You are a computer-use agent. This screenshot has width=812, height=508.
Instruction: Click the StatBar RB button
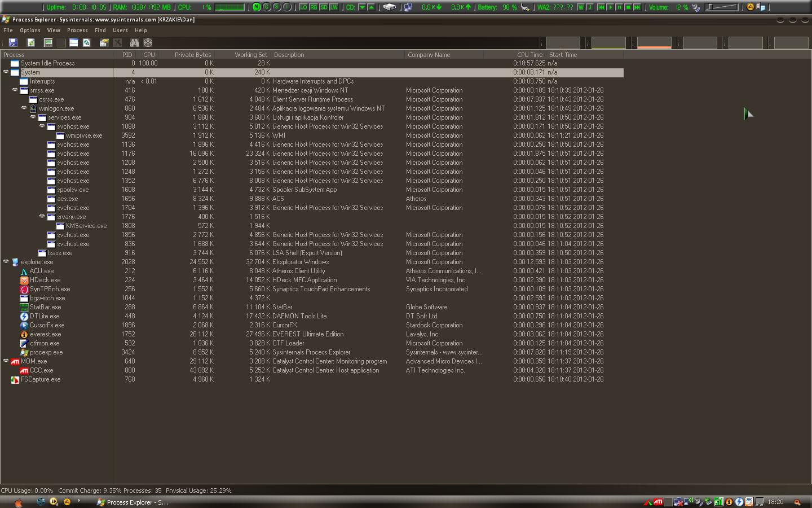click(314, 7)
